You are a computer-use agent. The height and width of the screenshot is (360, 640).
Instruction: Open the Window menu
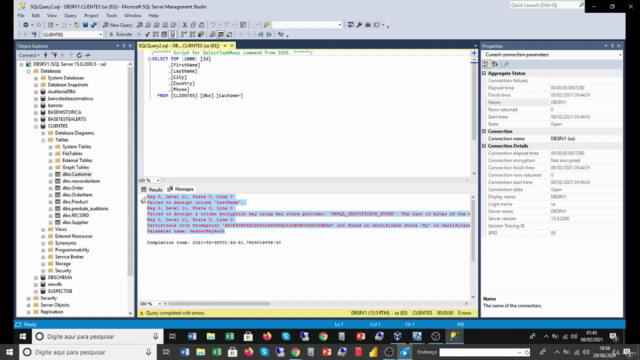point(133,16)
